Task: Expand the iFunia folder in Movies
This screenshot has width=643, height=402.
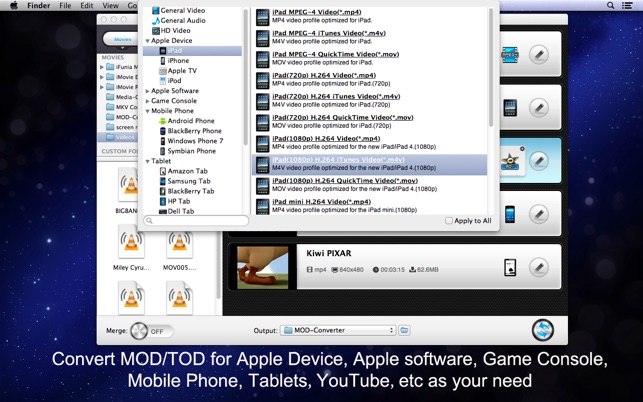Action: pyautogui.click(x=102, y=67)
